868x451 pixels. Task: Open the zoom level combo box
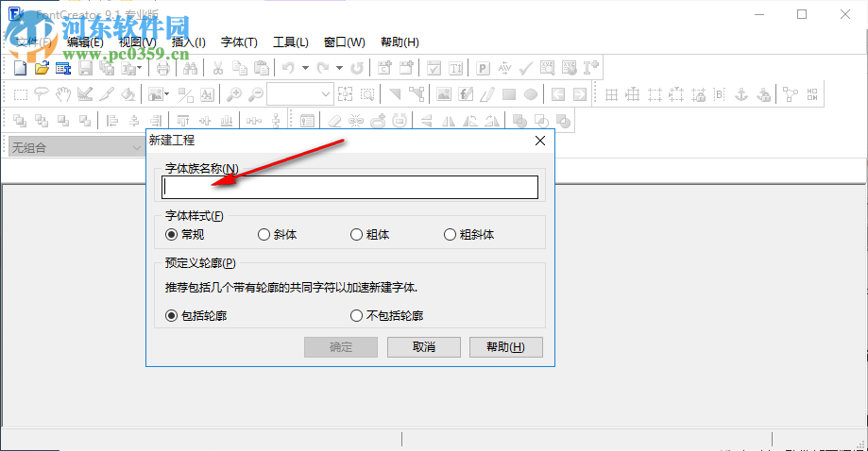pyautogui.click(x=300, y=94)
